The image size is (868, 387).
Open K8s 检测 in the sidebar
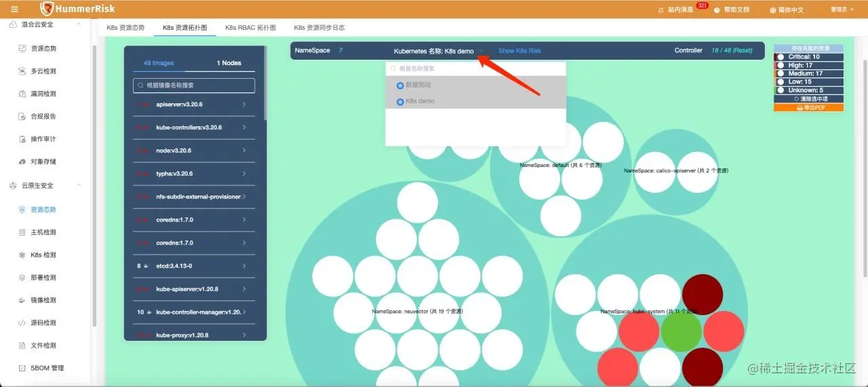tap(43, 255)
